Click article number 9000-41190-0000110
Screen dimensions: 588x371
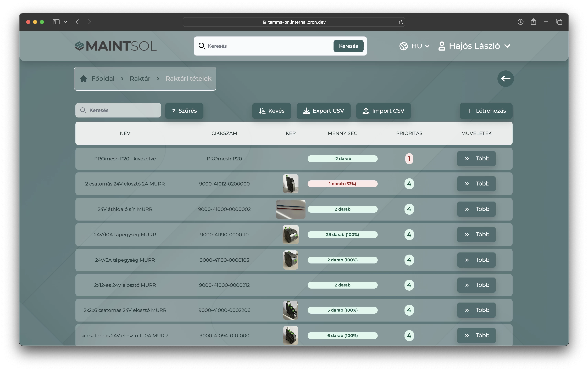[224, 235]
